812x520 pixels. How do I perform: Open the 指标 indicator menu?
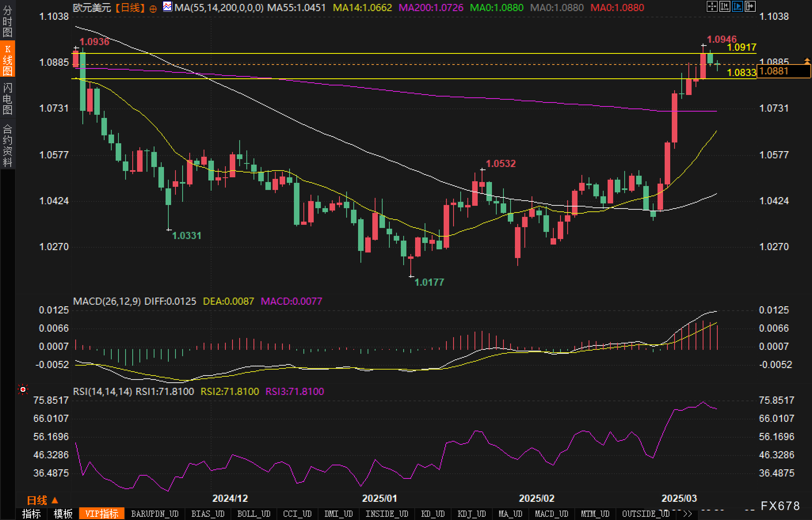31,514
